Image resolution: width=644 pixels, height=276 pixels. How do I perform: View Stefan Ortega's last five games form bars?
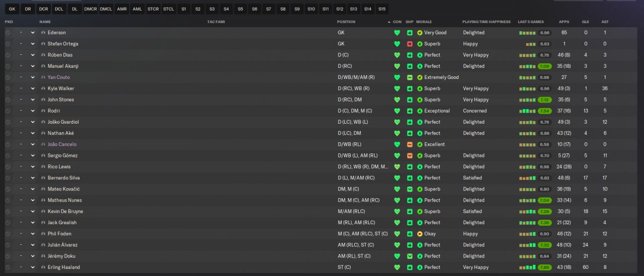pos(531,44)
